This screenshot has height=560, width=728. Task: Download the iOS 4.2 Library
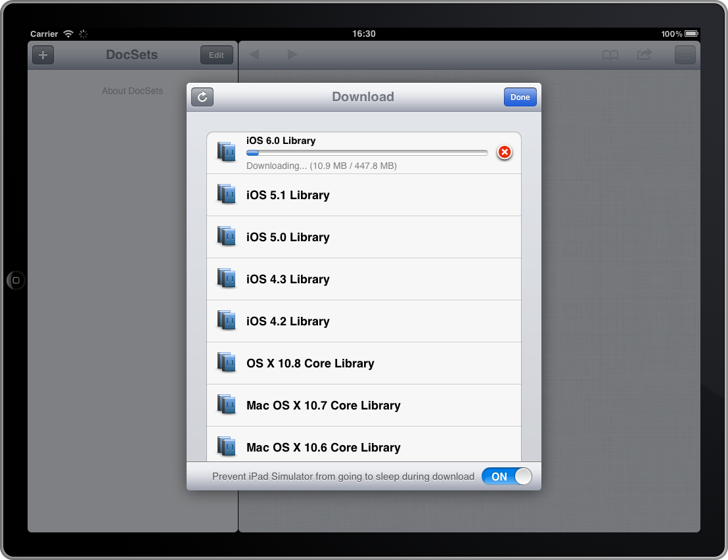pos(363,321)
